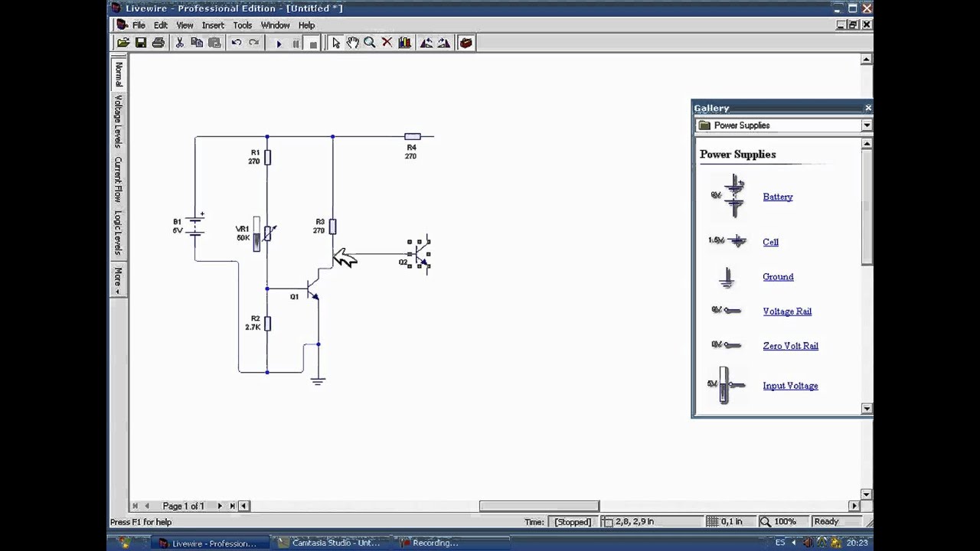
Task: Open the Tools menu
Action: (243, 25)
